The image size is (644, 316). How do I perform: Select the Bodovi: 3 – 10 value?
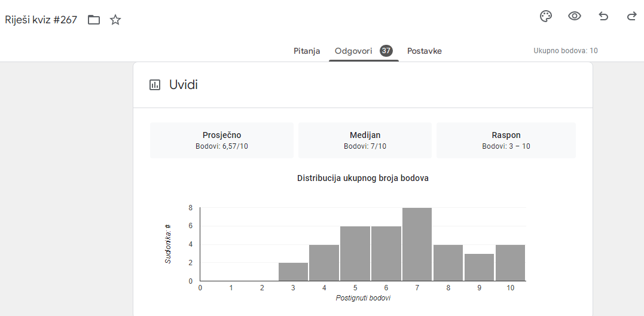click(506, 146)
